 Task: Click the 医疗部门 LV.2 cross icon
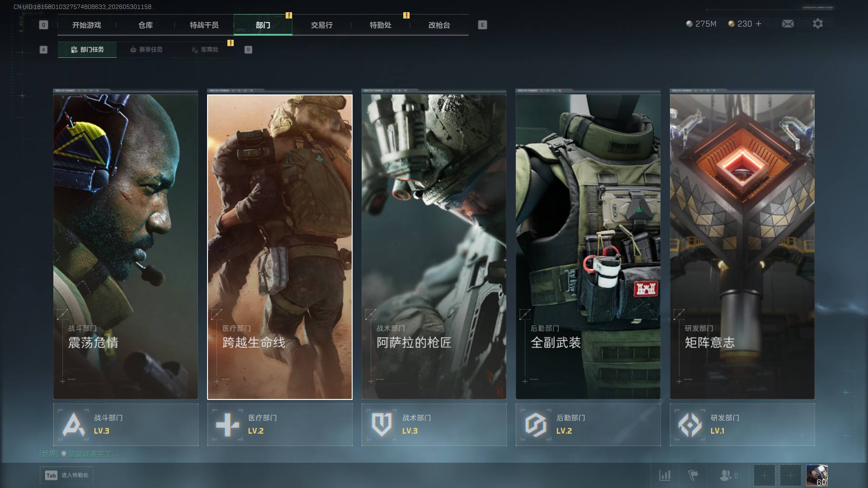point(227,424)
